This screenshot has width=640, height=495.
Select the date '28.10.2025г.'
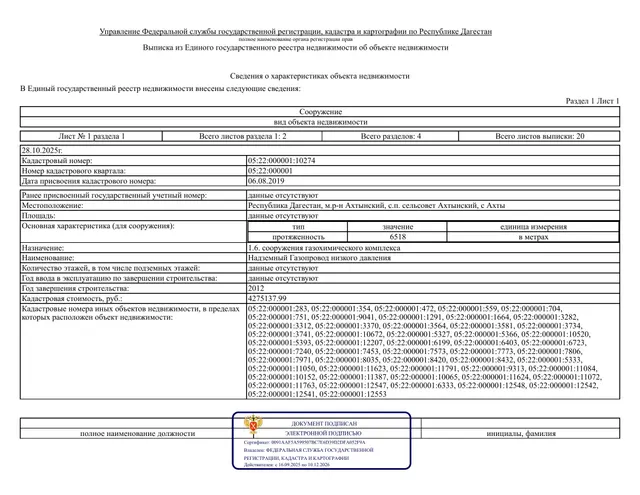[42, 151]
